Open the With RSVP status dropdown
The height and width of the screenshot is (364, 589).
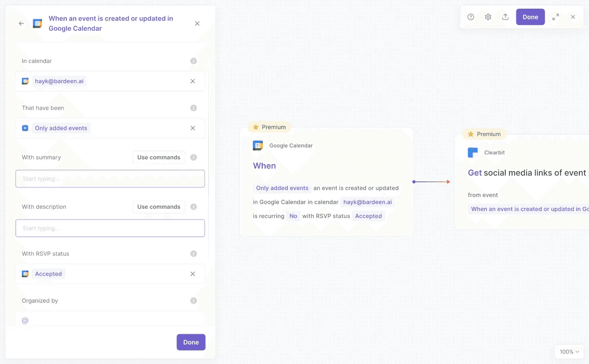point(110,274)
